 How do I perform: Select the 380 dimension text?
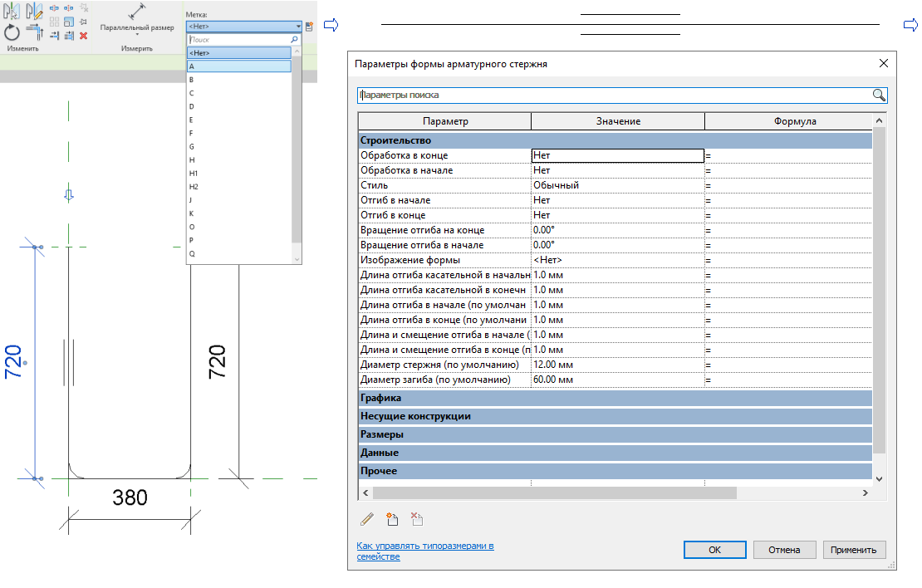pyautogui.click(x=130, y=497)
